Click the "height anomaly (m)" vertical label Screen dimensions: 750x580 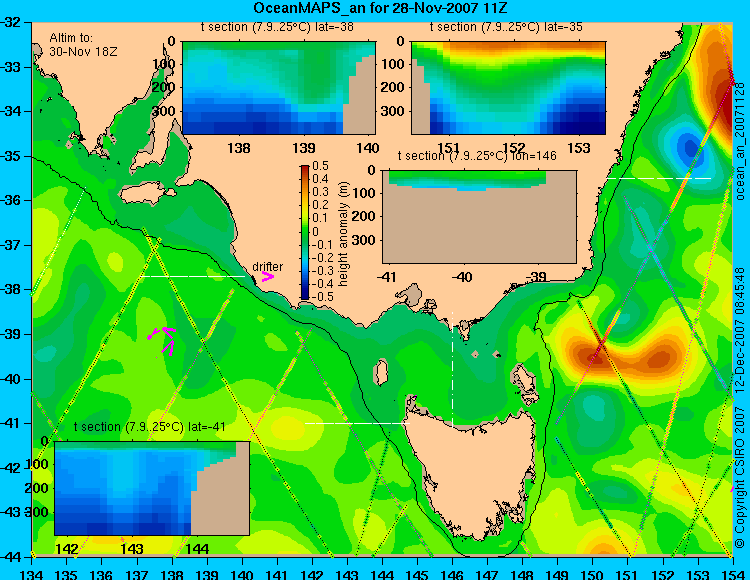pos(343,234)
